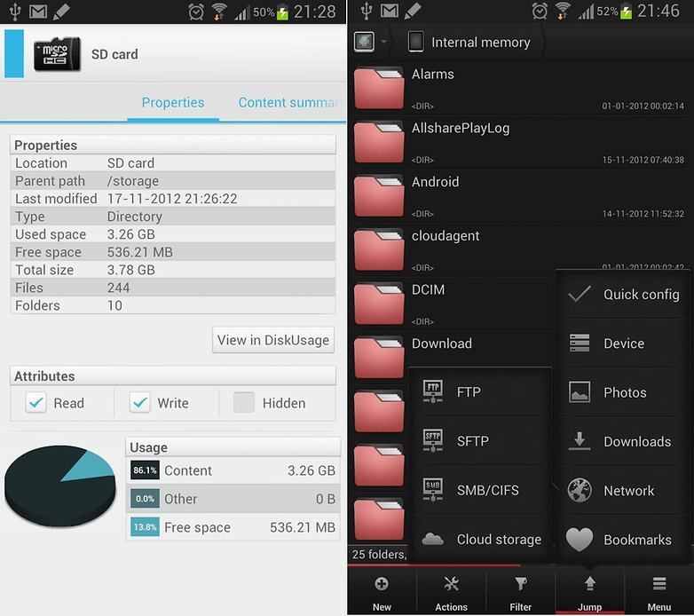Tap the 52% battery icon

(x=626, y=12)
